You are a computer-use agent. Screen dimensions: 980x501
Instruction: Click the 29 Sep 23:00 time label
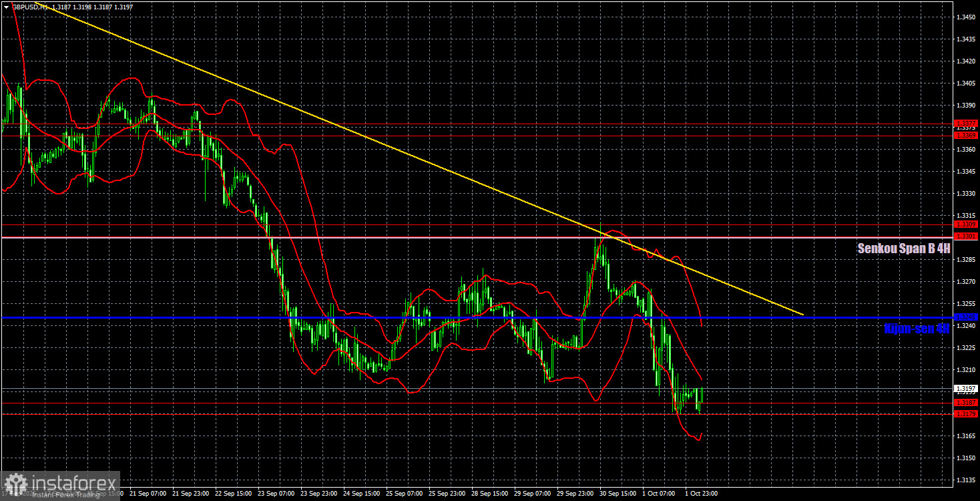[575, 494]
